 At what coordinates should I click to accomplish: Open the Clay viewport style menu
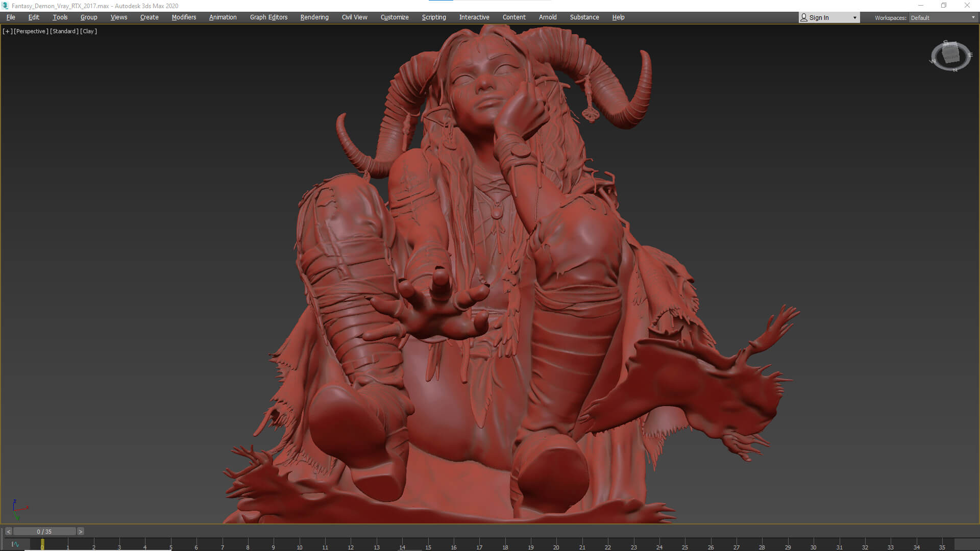(x=88, y=31)
